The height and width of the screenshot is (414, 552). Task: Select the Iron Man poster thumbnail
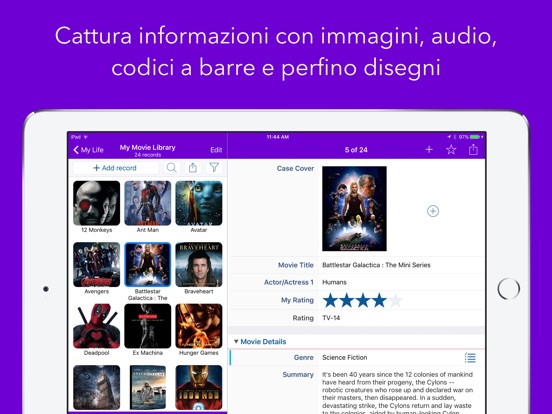[199, 388]
